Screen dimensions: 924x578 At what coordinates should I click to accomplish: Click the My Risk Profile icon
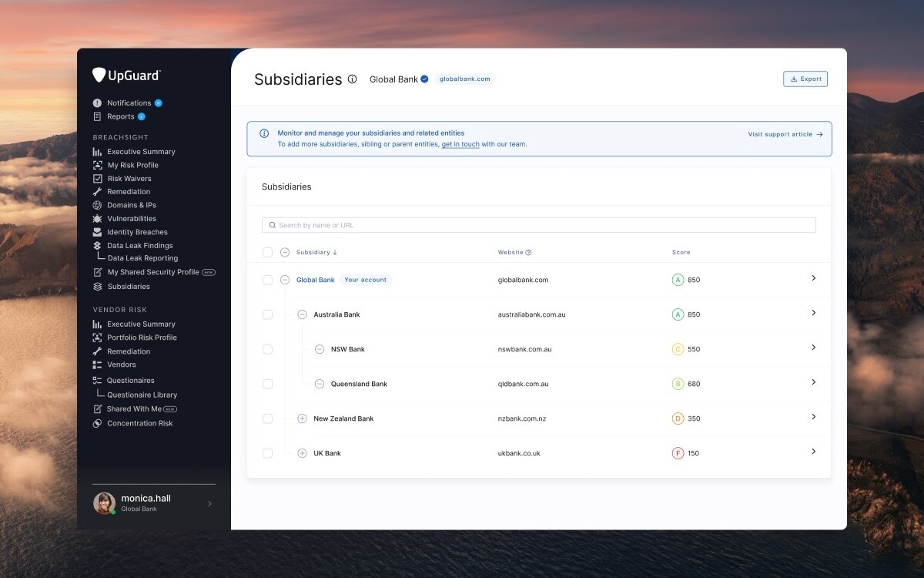[x=97, y=165]
